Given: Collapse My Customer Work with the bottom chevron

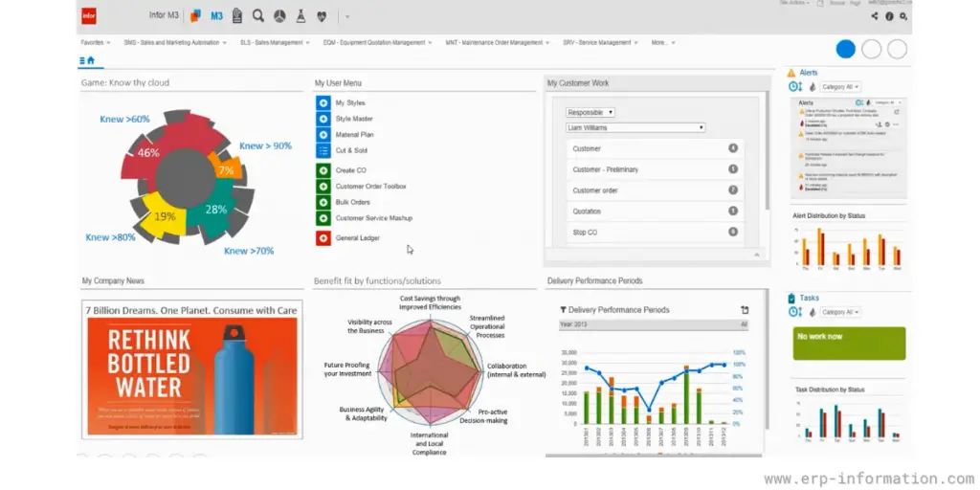Looking at the screenshot, I should pyautogui.click(x=757, y=255).
